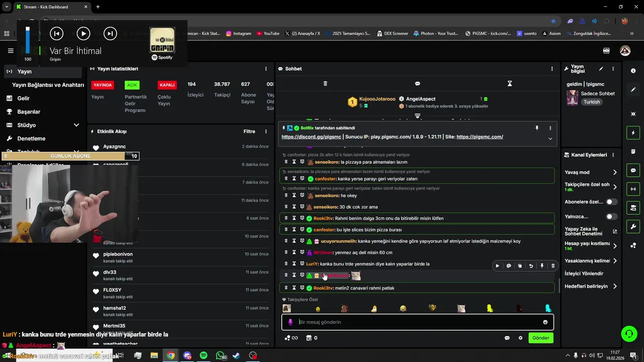The image size is (644, 362).
Task: Click the Turkish language tag
Action: (592, 102)
